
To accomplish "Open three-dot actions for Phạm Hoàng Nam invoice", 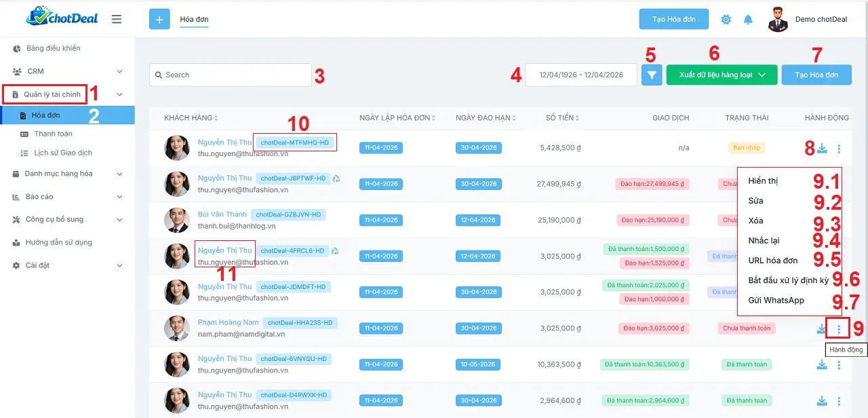I will coord(839,329).
